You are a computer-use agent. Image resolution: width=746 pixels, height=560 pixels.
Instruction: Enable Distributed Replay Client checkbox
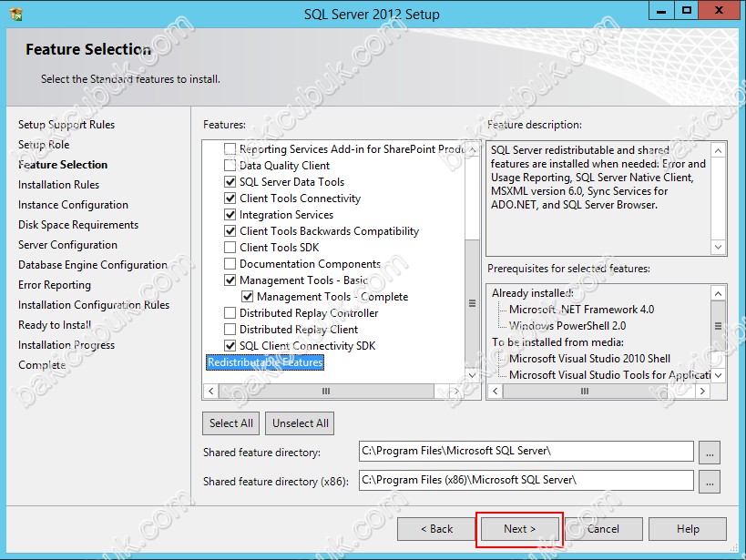230,330
